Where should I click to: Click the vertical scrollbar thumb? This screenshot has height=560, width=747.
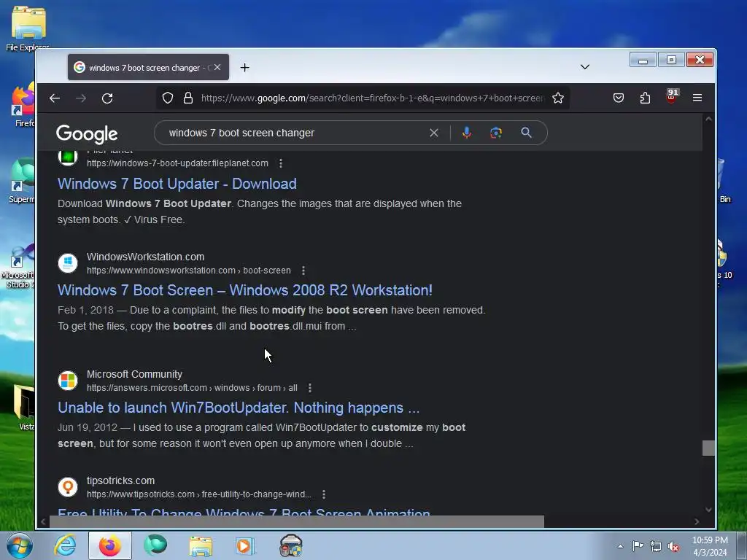click(708, 448)
